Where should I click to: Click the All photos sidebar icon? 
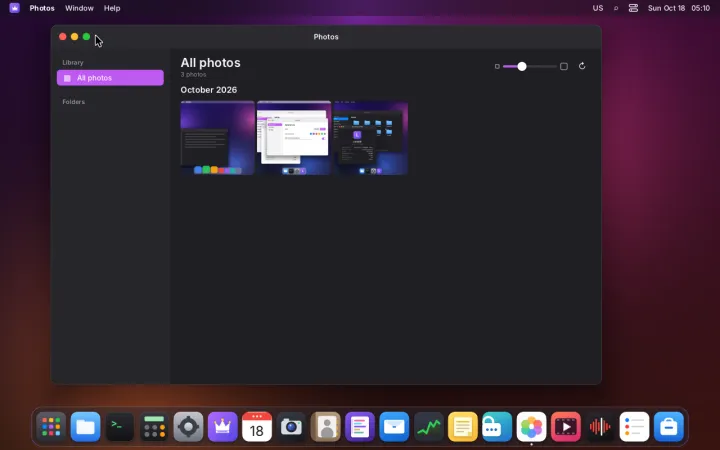point(68,78)
